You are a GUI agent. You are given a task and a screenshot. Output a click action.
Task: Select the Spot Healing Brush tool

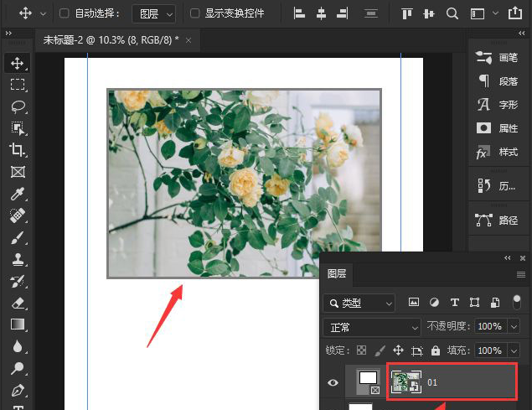coord(18,215)
